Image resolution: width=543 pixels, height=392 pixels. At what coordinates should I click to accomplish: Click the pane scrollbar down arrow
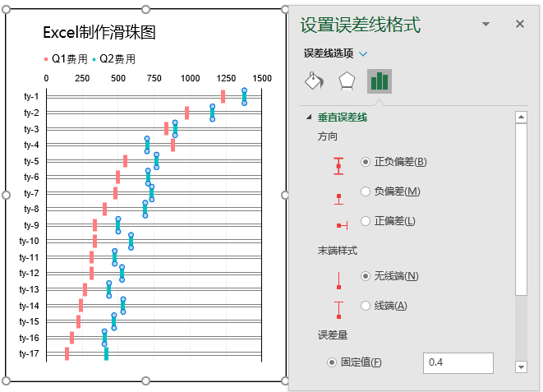(x=521, y=367)
